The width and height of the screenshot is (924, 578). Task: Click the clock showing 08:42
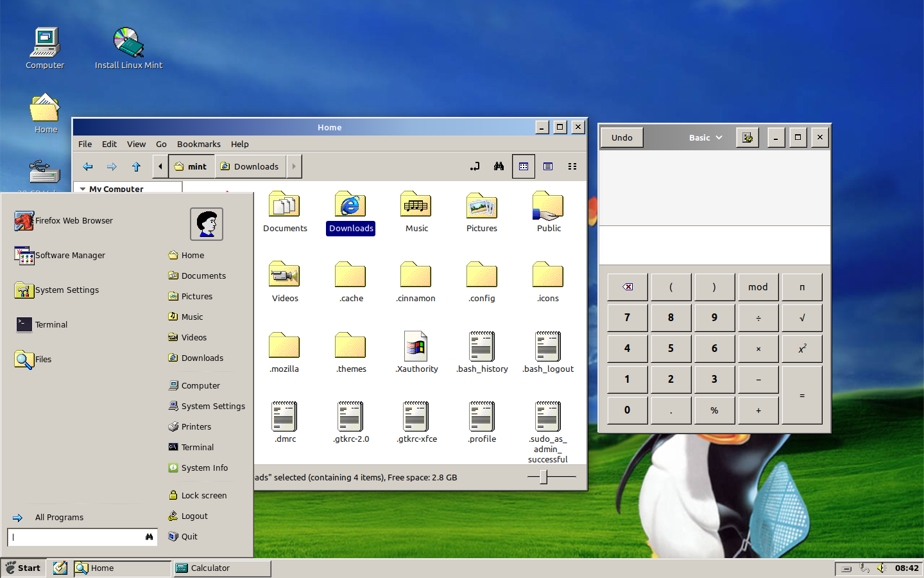[x=907, y=568]
